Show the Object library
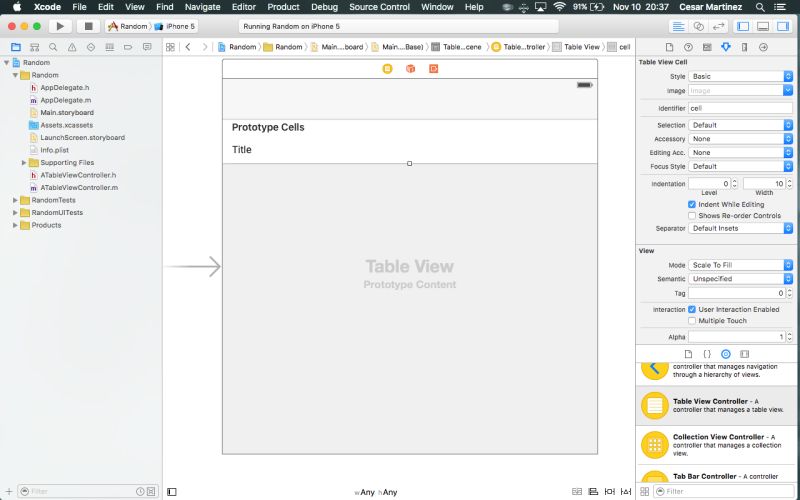 [726, 354]
